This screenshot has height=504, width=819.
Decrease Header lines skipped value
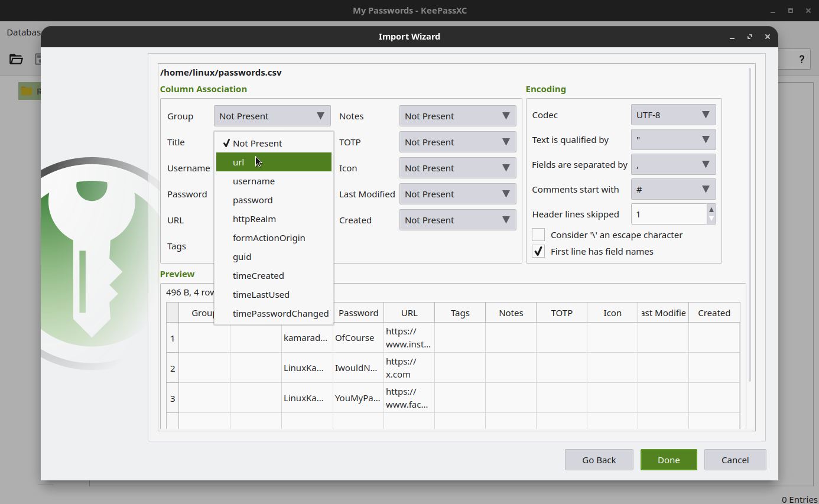711,219
